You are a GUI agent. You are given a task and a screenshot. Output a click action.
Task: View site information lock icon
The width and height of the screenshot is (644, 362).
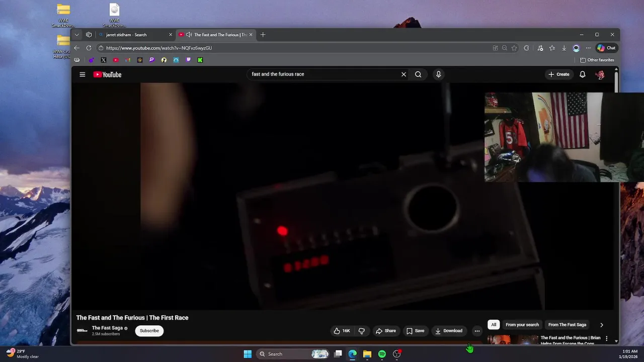[x=101, y=48]
